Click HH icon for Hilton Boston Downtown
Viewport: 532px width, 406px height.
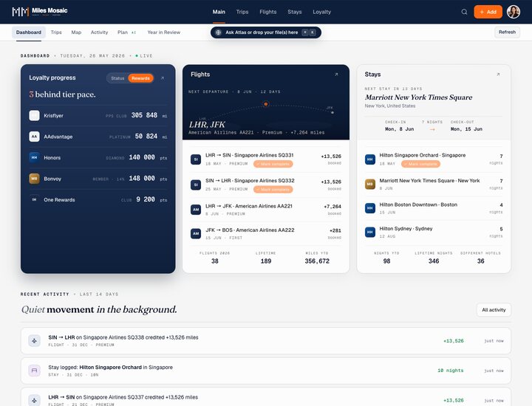370,208
